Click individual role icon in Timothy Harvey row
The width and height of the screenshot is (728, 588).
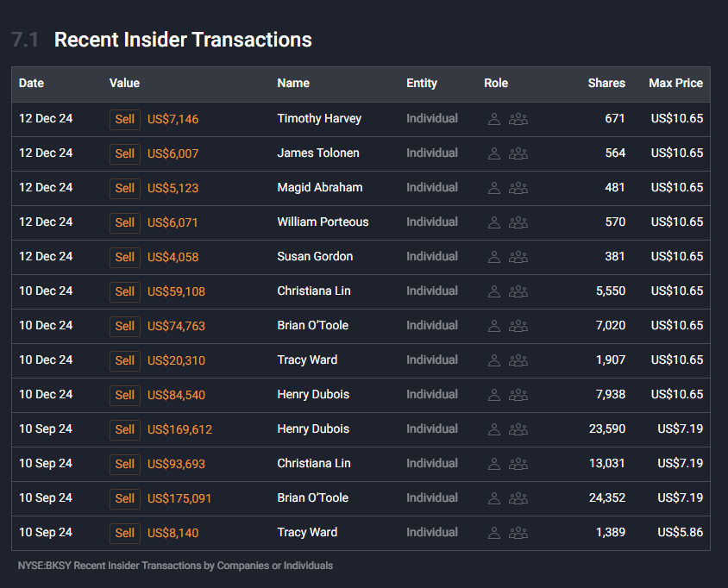point(494,119)
